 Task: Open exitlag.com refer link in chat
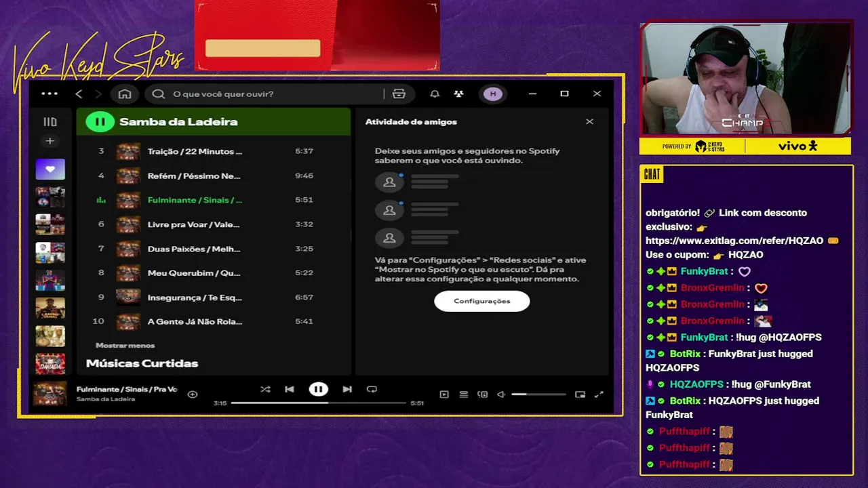[734, 241]
